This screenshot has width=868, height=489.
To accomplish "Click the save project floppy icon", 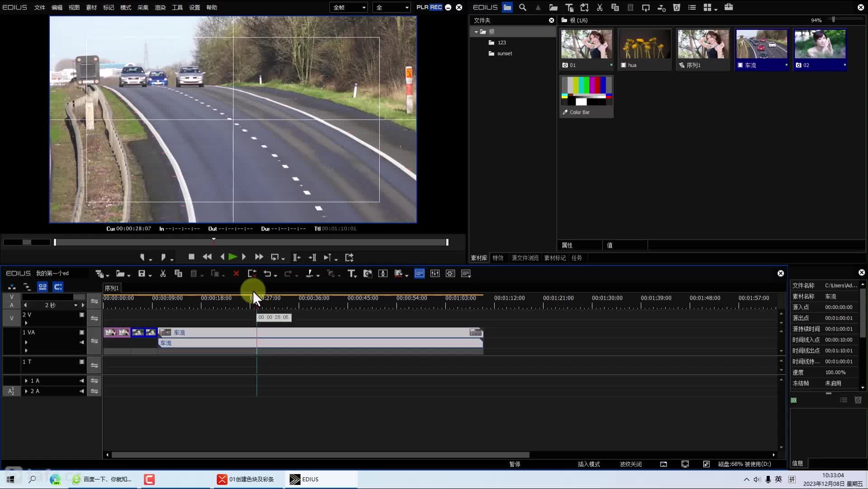I will (x=142, y=273).
